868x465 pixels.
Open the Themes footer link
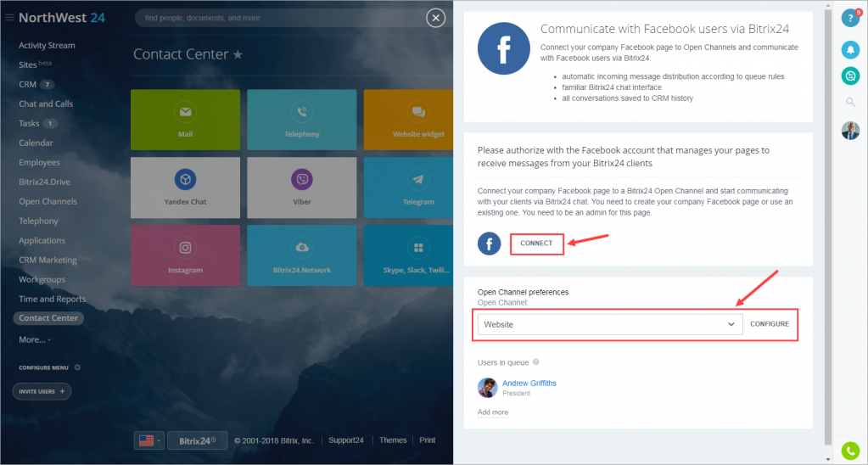click(393, 440)
